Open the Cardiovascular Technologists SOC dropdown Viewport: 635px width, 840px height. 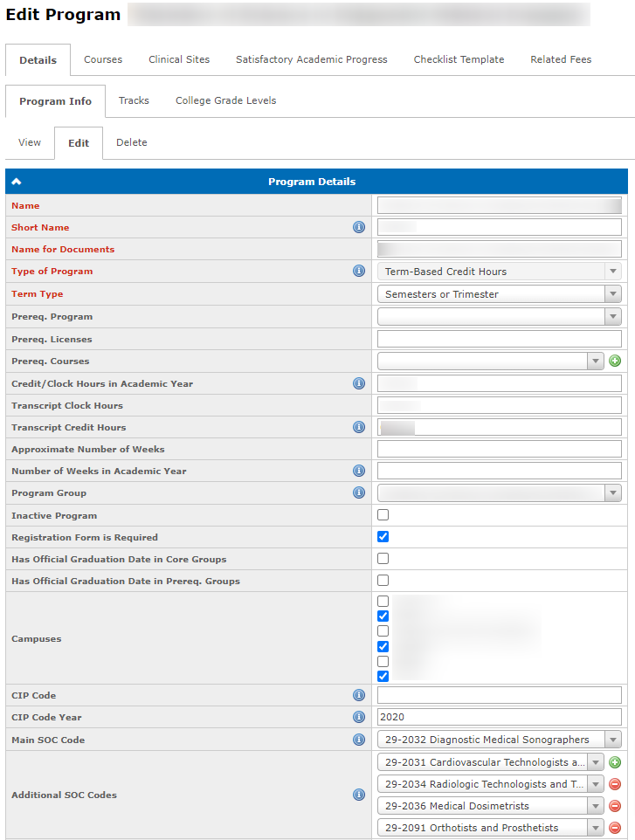491,762
